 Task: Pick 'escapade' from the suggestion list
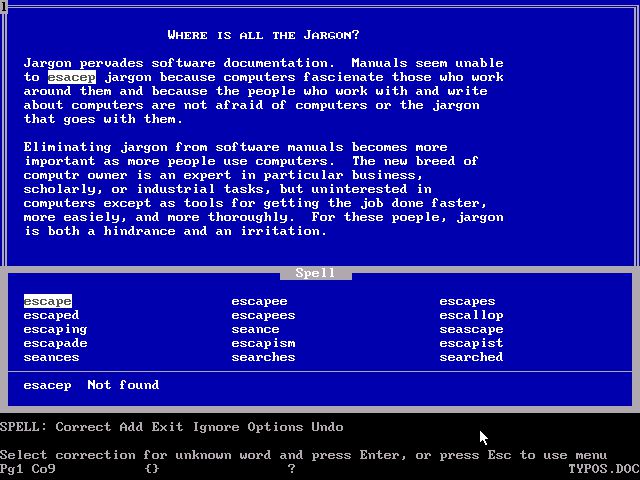coord(55,343)
